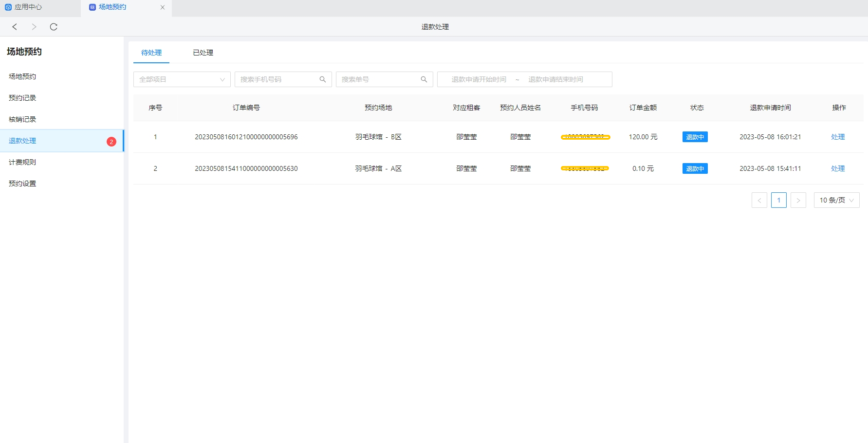Click the 订单编号 column header
868x443 pixels.
click(x=246, y=108)
